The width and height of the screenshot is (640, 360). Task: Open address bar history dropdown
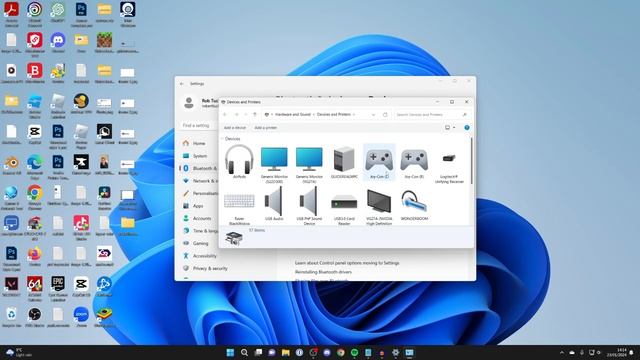[x=373, y=115]
